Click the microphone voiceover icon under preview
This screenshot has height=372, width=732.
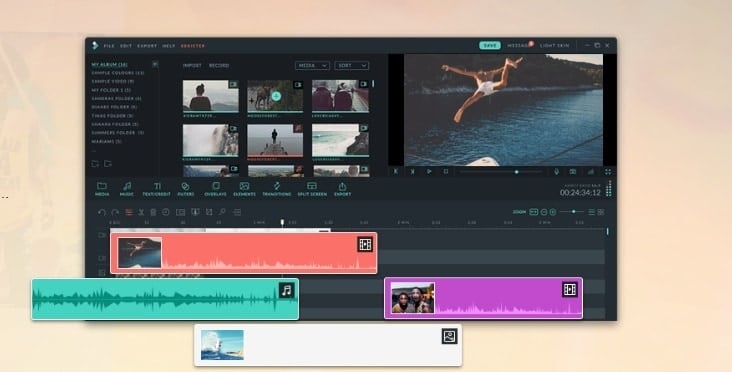(556, 172)
